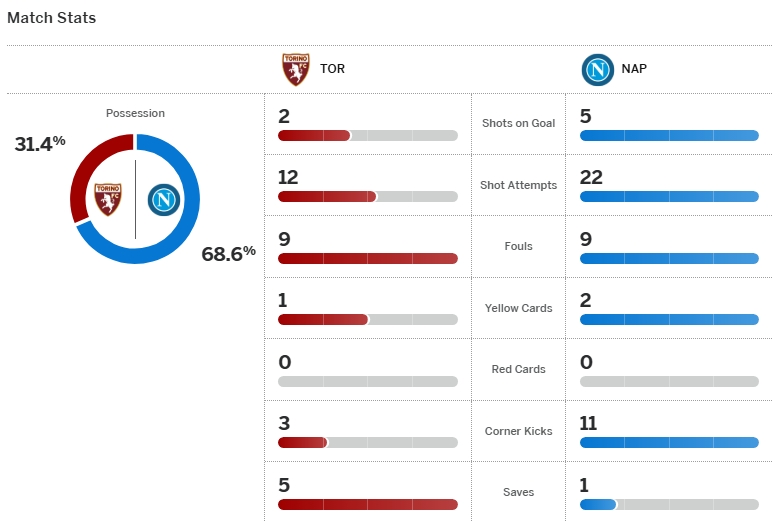Click the Fouls stat label

point(518,246)
